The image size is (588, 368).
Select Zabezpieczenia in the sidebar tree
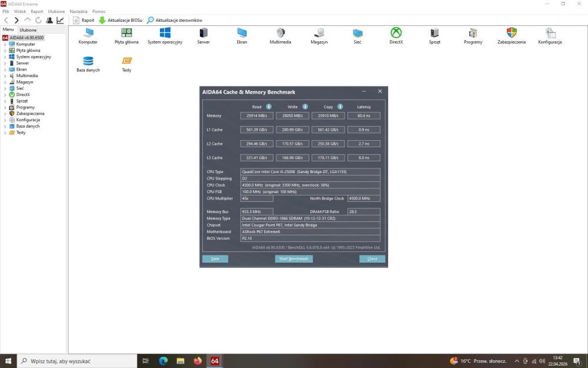30,114
